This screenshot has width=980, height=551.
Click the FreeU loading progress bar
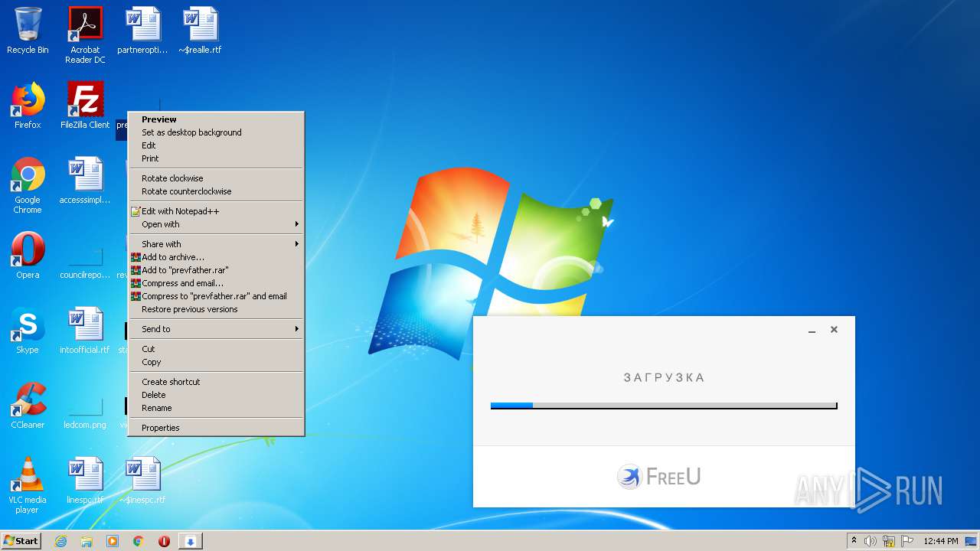click(664, 406)
